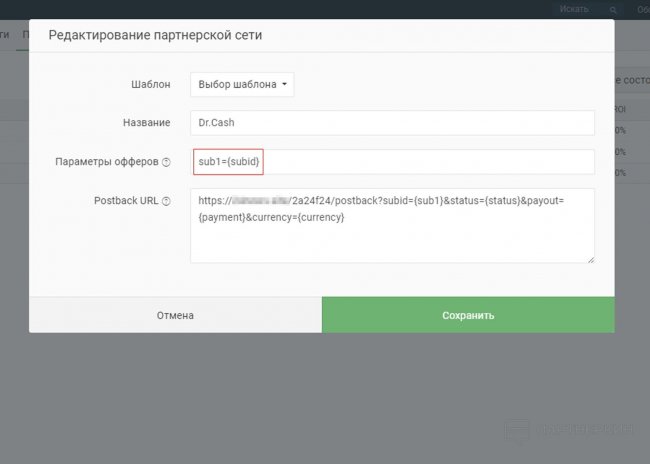
Task: Click the Параметры офферов label text
Action: pyautogui.click(x=107, y=163)
